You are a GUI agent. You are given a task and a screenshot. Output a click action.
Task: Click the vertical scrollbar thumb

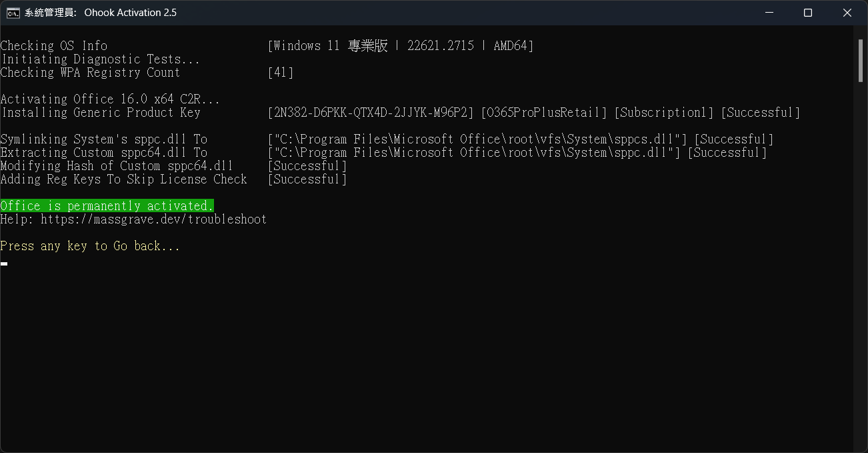pyautogui.click(x=861, y=60)
